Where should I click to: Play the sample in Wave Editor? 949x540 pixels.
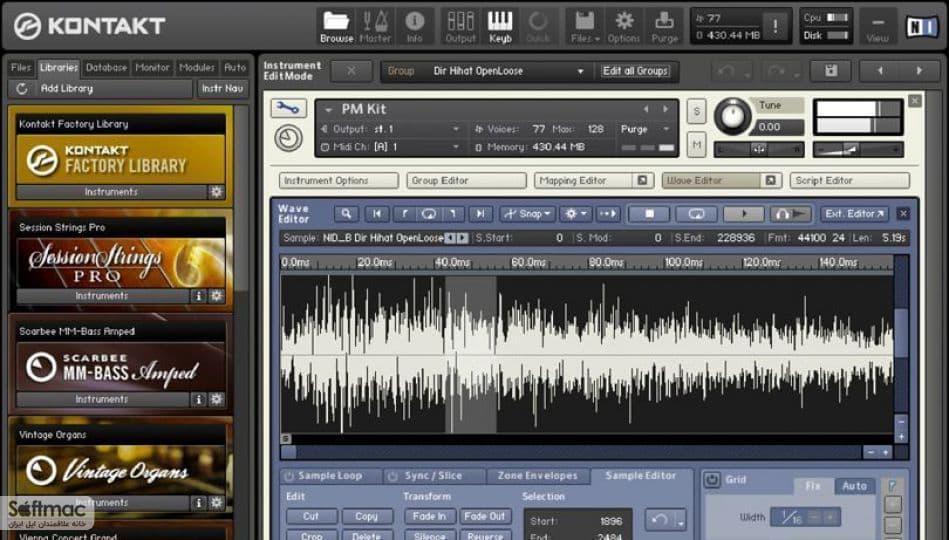coord(744,214)
